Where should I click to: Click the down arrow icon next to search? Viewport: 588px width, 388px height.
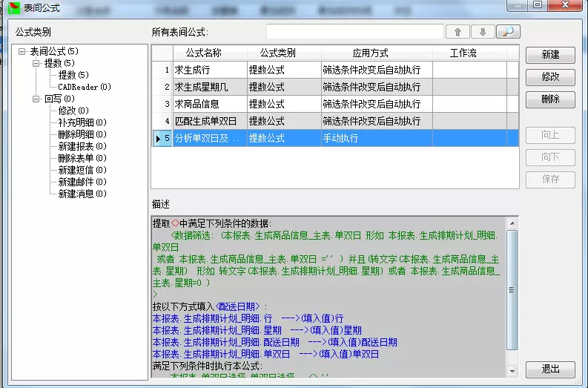tap(482, 32)
